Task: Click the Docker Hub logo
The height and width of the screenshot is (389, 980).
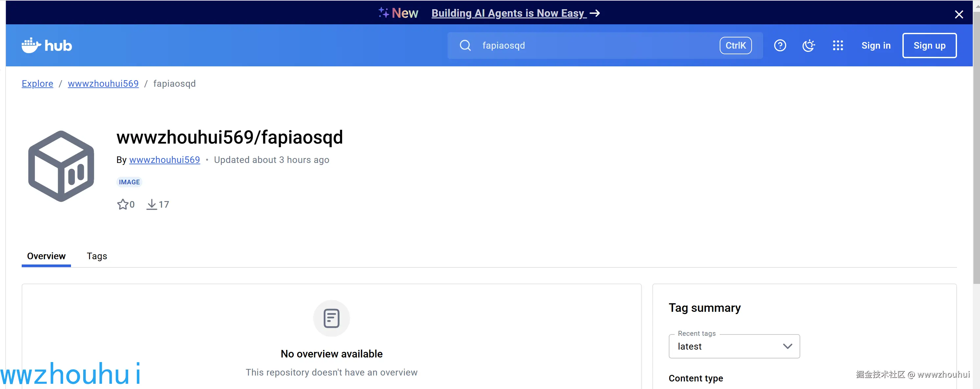Action: pyautogui.click(x=46, y=46)
